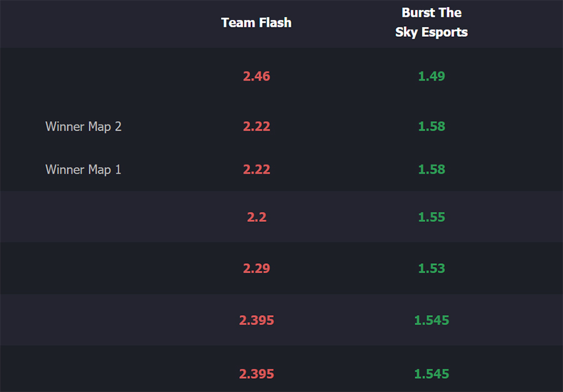This screenshot has height=392, width=563.
Task: Choose the 1.545 odds in the last row
Action: (x=432, y=374)
